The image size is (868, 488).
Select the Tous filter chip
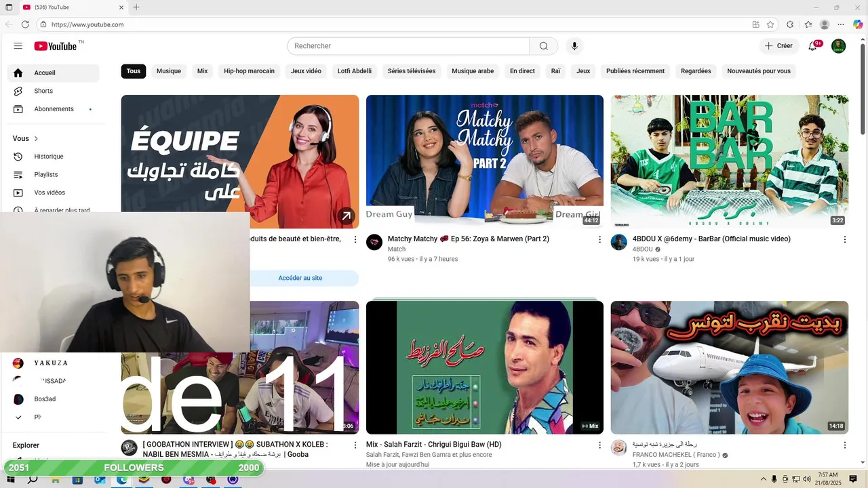(134, 71)
